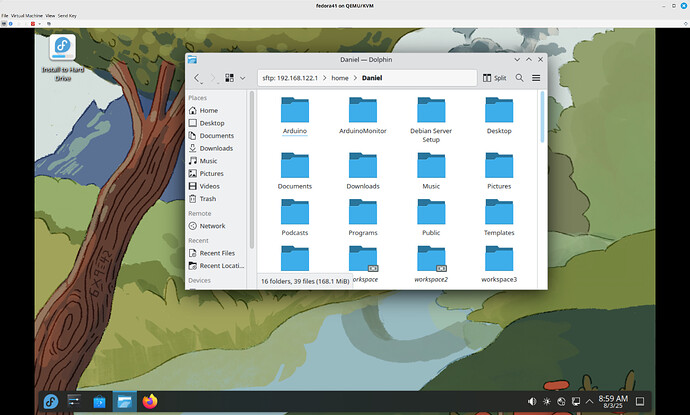This screenshot has height=415, width=690.
Task: Toggle Split view in Dolphin
Action: 494,77
